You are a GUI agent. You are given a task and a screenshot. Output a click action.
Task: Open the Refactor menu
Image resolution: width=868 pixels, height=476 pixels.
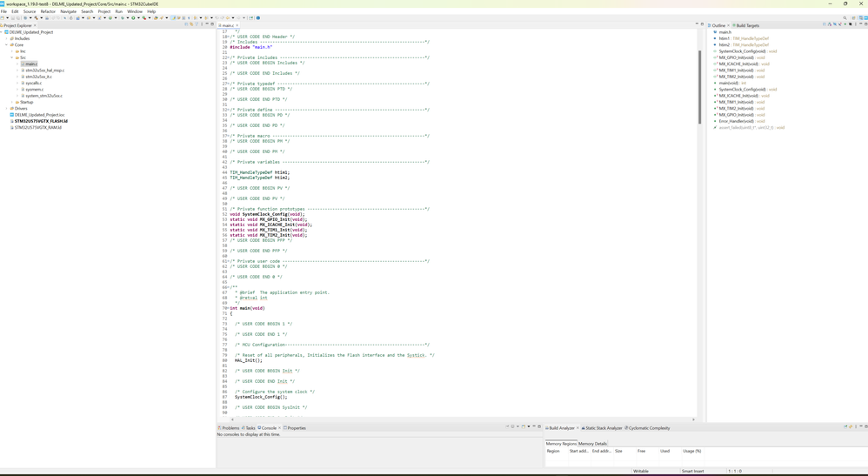point(48,11)
